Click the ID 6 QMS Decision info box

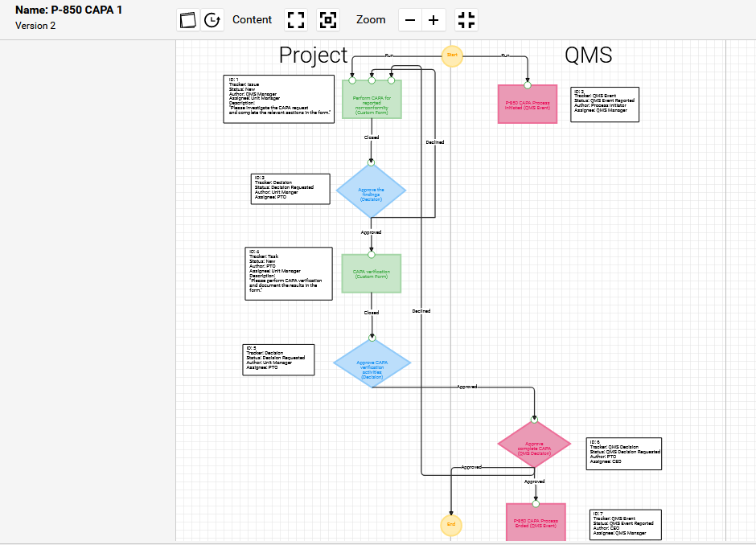(x=624, y=453)
